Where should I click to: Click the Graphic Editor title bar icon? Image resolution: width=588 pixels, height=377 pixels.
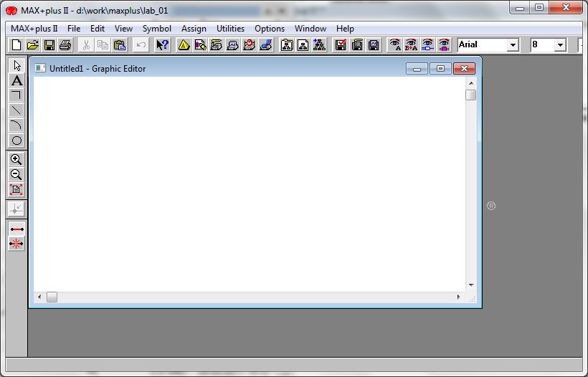pyautogui.click(x=39, y=68)
